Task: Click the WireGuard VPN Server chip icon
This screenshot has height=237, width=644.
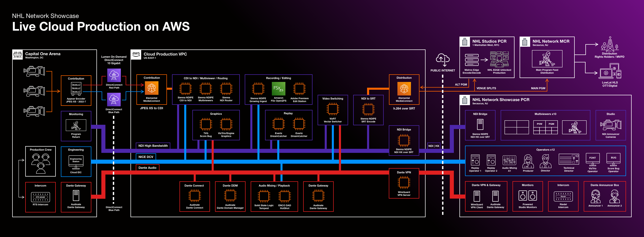Action: pyautogui.click(x=404, y=182)
